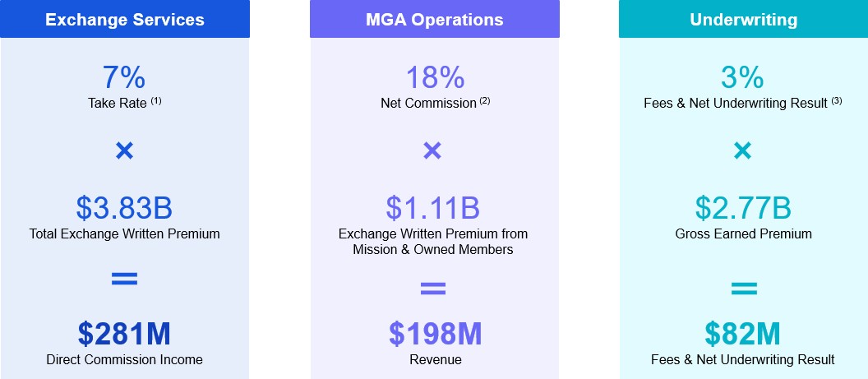Click the $281M commission income total
The width and height of the screenshot is (868, 379).
click(124, 334)
